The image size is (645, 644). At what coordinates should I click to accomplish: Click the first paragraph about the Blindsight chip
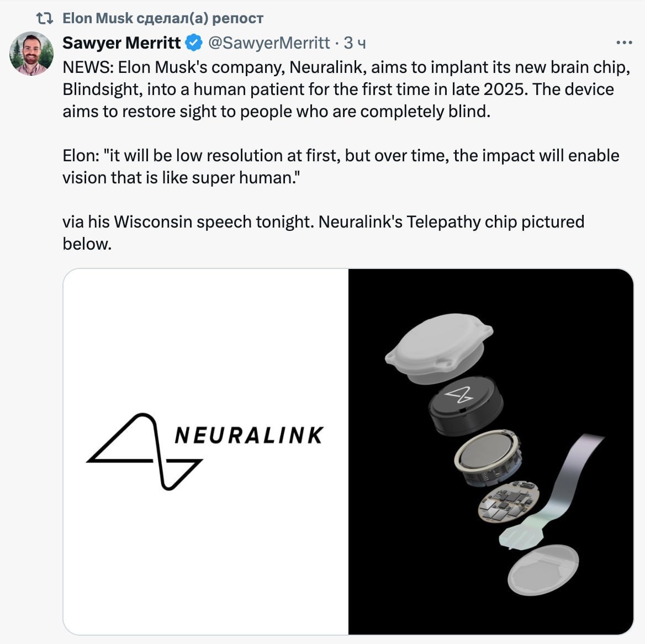pos(346,89)
